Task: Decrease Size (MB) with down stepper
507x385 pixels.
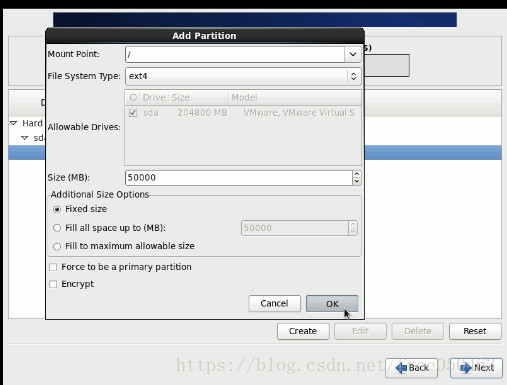Action: 357,181
